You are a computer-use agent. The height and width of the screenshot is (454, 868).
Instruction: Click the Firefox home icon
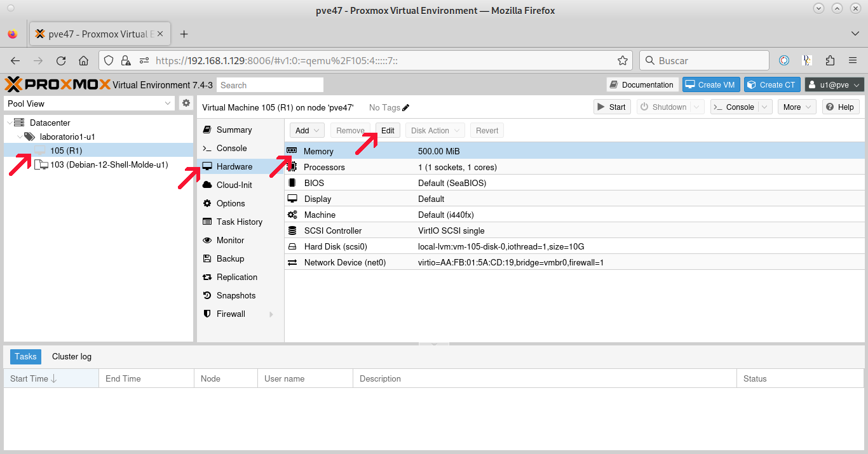click(x=83, y=61)
